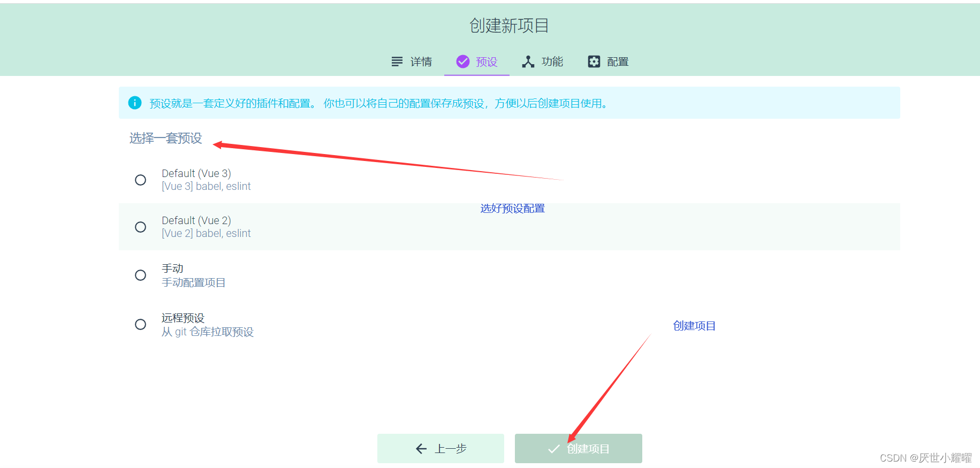Click the 配置 gear icon

tap(594, 62)
